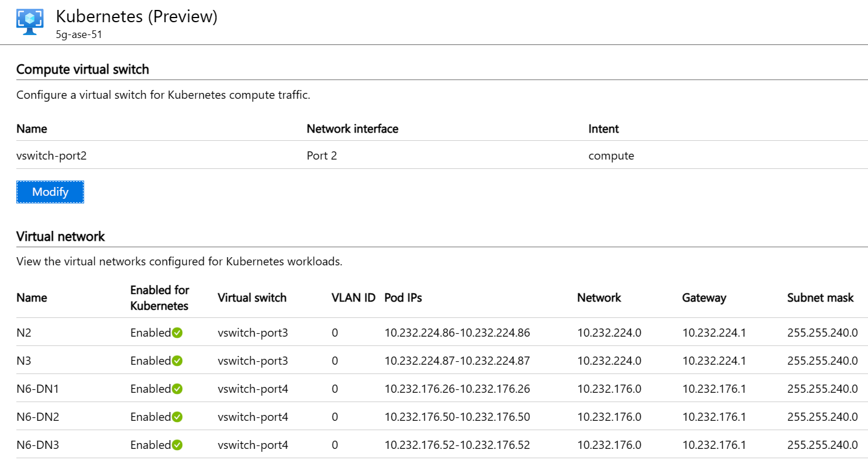Viewport: 868px width, 474px height.
Task: Click network 10.232.176.0 in N6-DN3 row
Action: click(609, 445)
